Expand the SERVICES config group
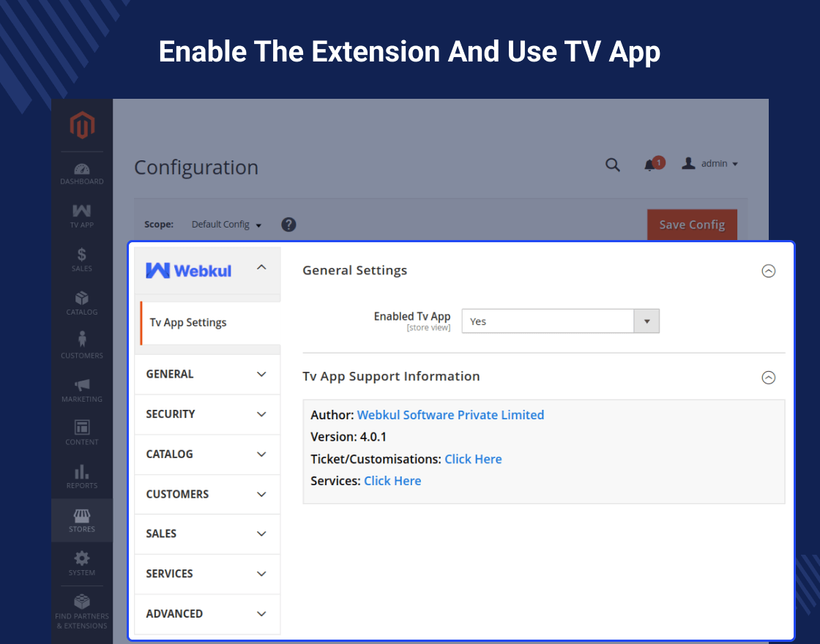820x644 pixels. tap(207, 574)
